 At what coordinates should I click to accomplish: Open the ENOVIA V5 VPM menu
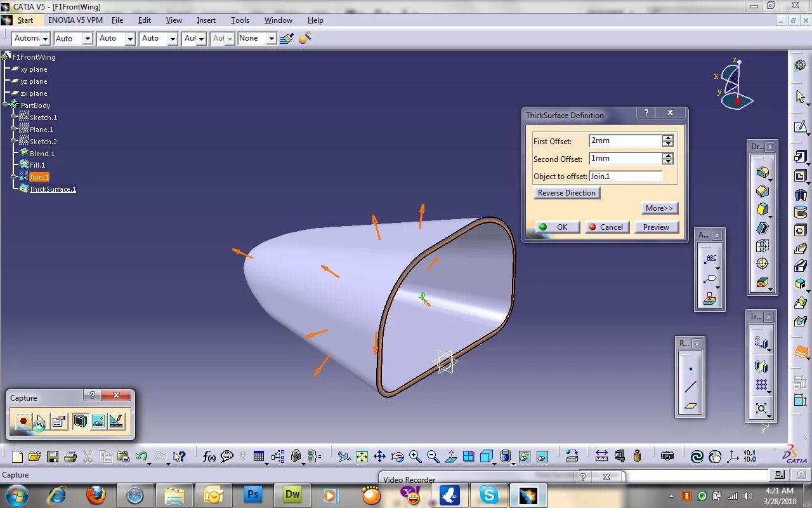(x=75, y=20)
